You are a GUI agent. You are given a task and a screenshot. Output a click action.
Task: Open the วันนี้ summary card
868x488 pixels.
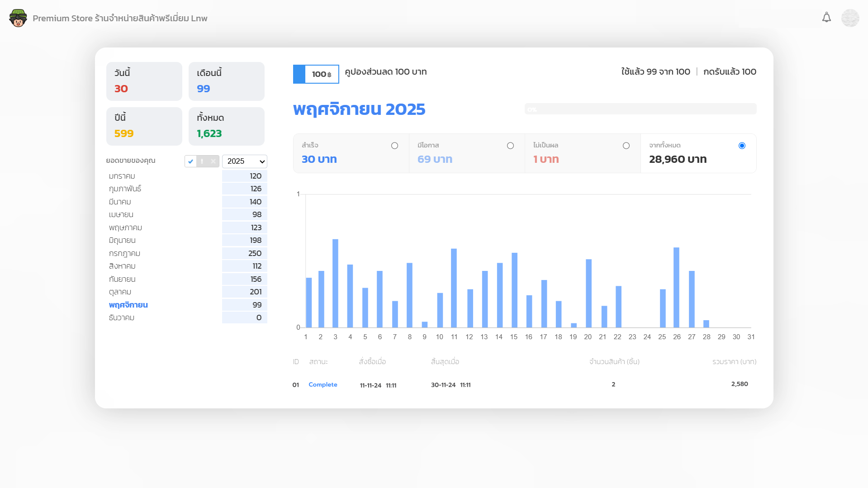[x=144, y=81]
